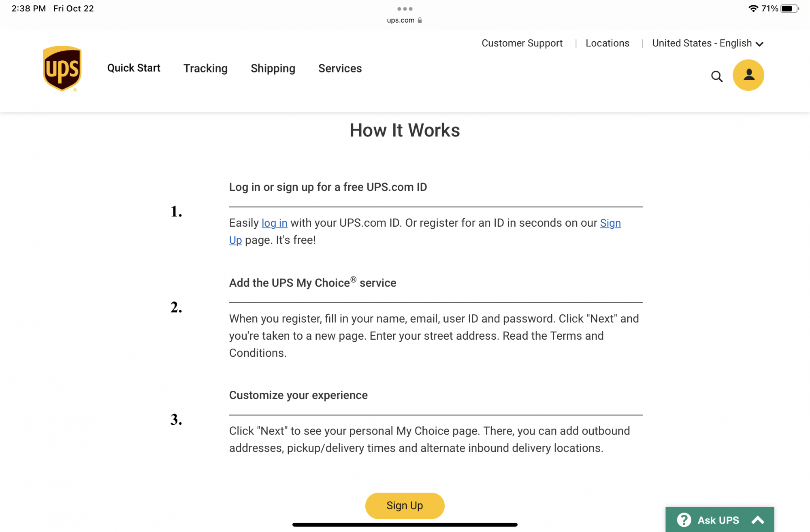Follow the 'Sign Up' inline text link
Viewport: 810px width, 532px height.
[610, 223]
